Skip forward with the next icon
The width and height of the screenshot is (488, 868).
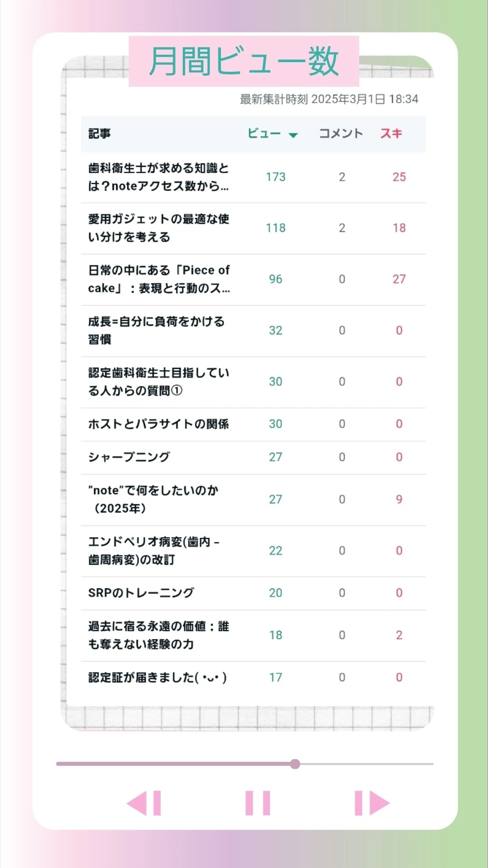click(372, 803)
